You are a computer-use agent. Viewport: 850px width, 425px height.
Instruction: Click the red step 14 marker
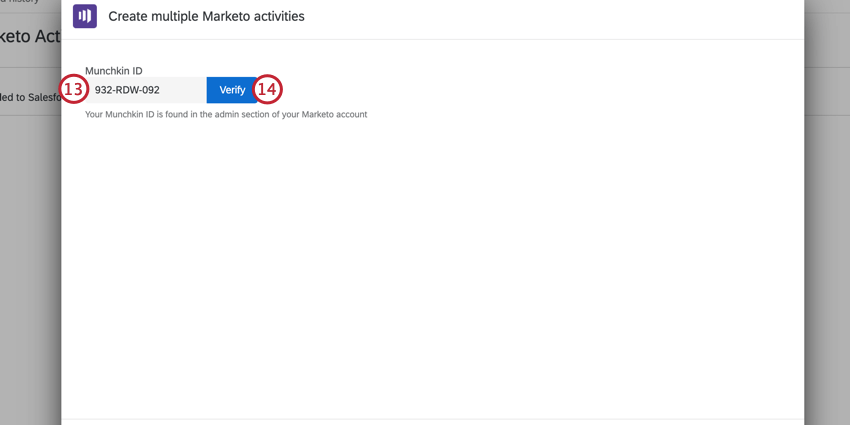point(266,90)
